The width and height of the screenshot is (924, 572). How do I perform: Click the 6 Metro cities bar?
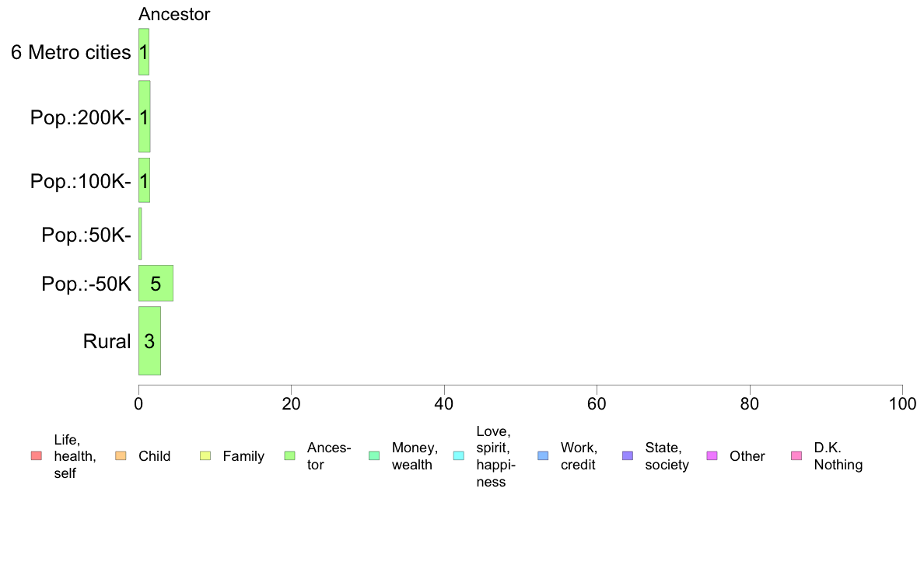coord(144,52)
